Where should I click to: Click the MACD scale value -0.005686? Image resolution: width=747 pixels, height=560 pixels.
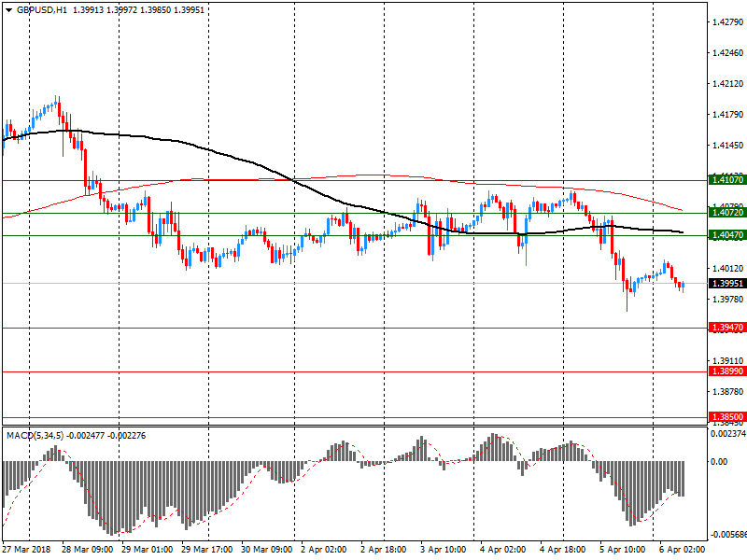click(x=728, y=535)
